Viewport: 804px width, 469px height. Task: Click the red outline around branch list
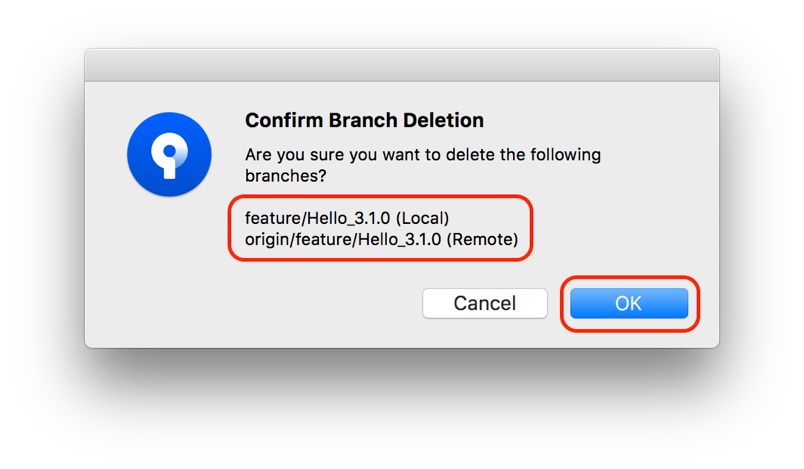(380, 196)
